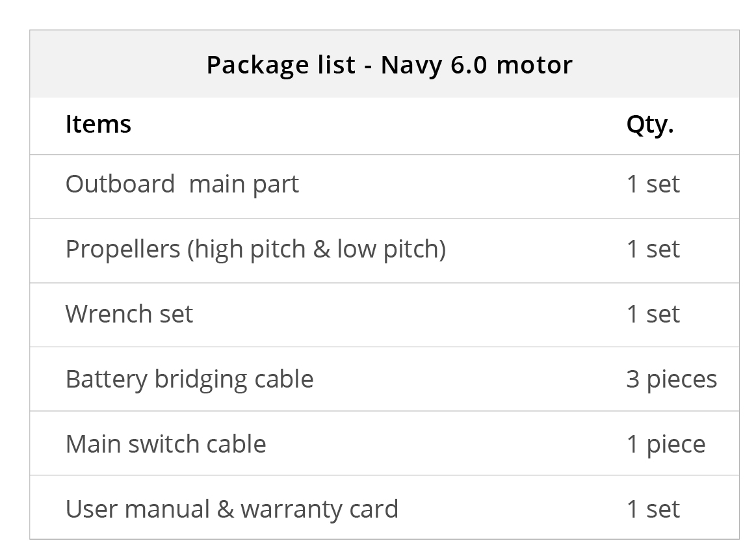Click the 'Package list - Navy 6.0 motor' title
756x556 pixels.
click(389, 65)
